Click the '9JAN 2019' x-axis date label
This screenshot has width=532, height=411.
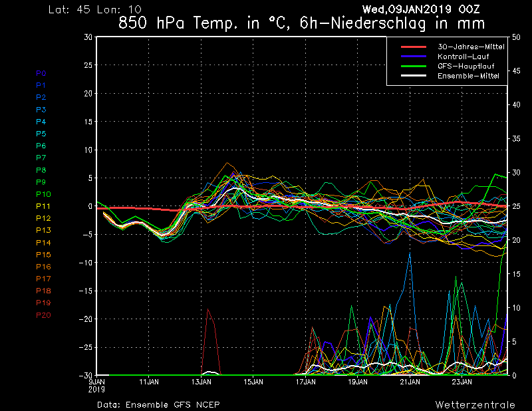[96, 386]
